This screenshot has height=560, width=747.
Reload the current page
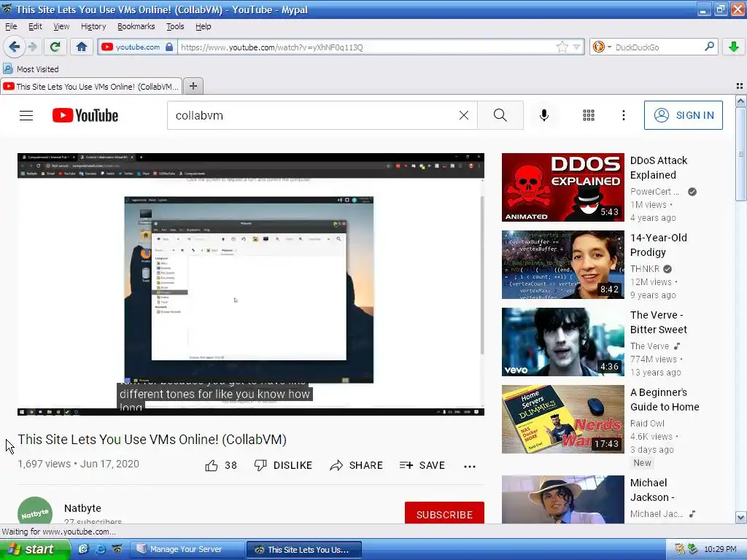click(x=55, y=47)
